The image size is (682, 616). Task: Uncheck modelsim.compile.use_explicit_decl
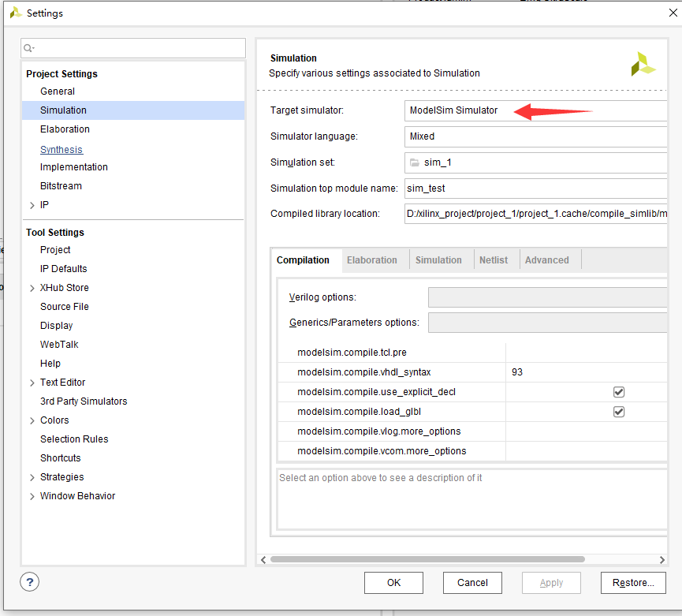click(x=619, y=391)
